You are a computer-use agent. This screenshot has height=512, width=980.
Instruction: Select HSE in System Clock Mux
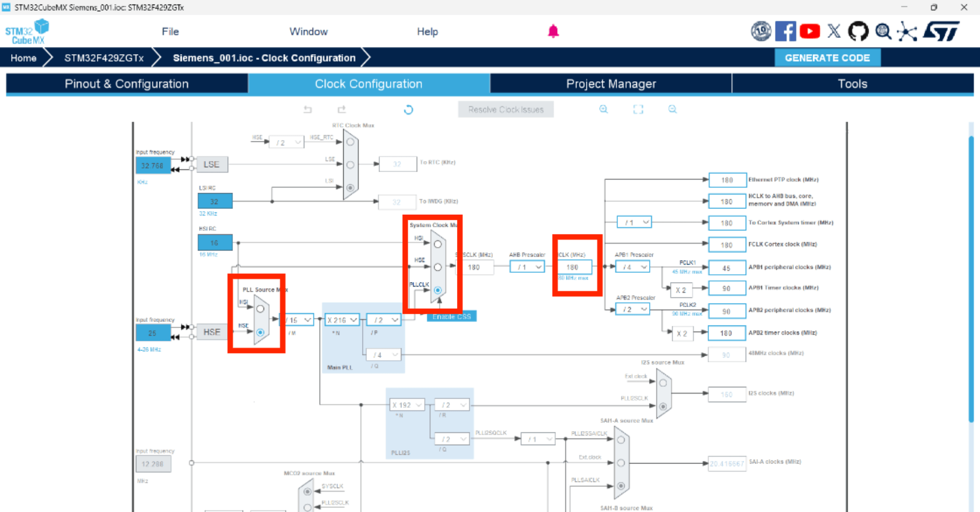(x=438, y=267)
